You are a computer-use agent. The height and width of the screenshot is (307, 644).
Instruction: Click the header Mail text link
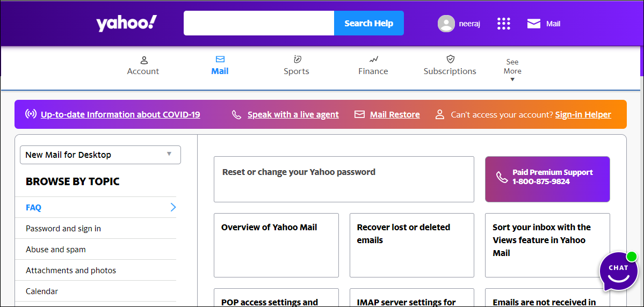(553, 24)
